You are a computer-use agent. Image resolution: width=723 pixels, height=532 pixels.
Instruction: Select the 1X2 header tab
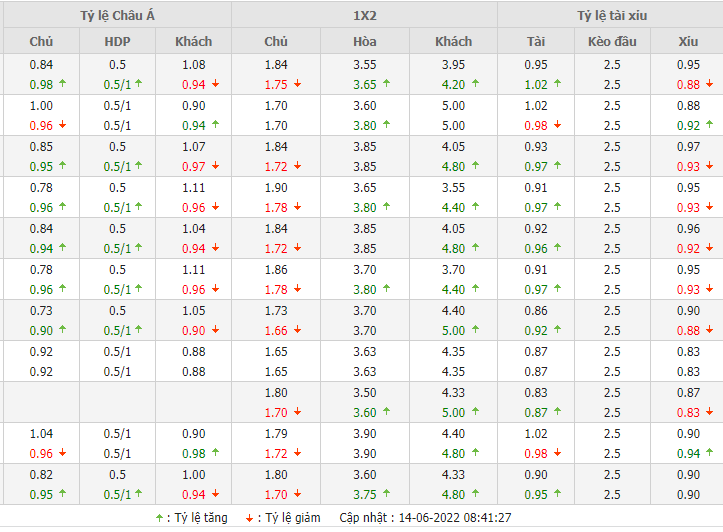coord(365,15)
